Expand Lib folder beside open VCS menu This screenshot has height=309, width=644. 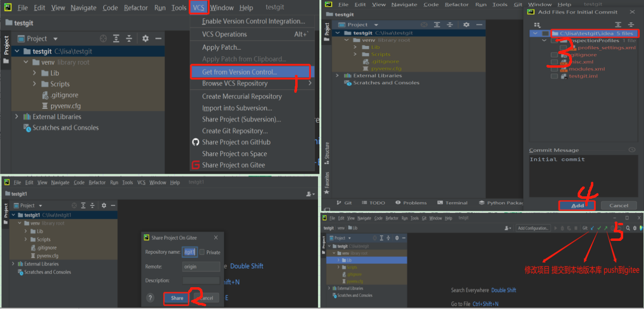tap(35, 73)
